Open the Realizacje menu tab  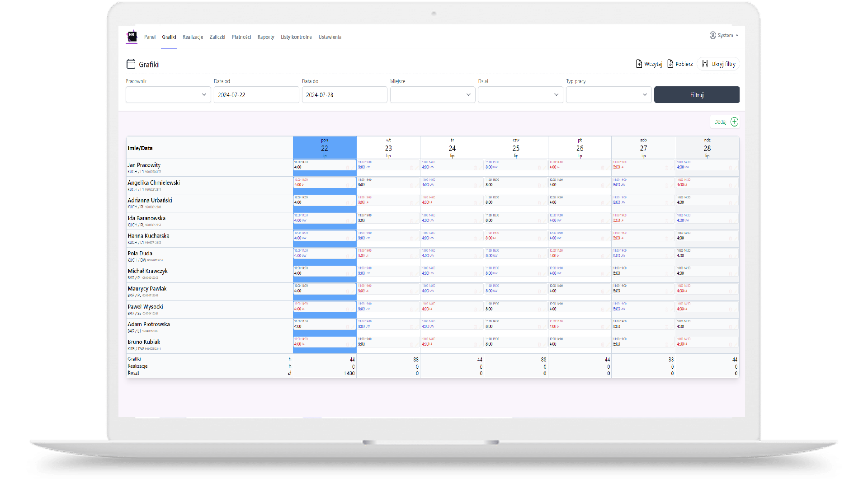coord(193,37)
